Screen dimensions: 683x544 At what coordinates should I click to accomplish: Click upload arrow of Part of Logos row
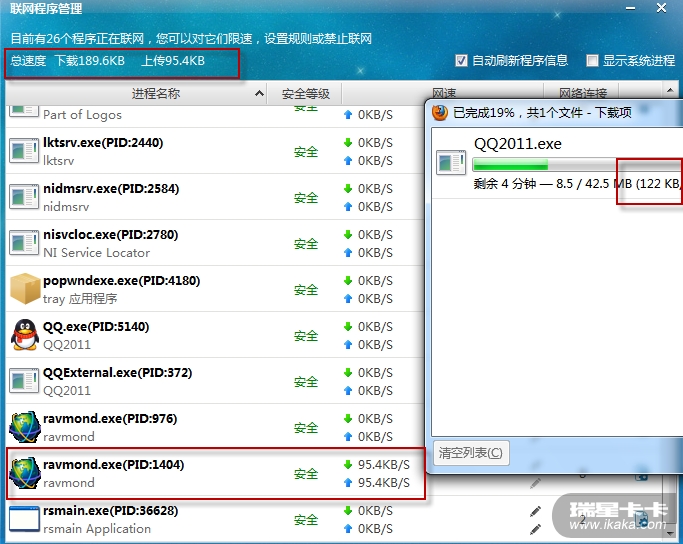pos(348,115)
